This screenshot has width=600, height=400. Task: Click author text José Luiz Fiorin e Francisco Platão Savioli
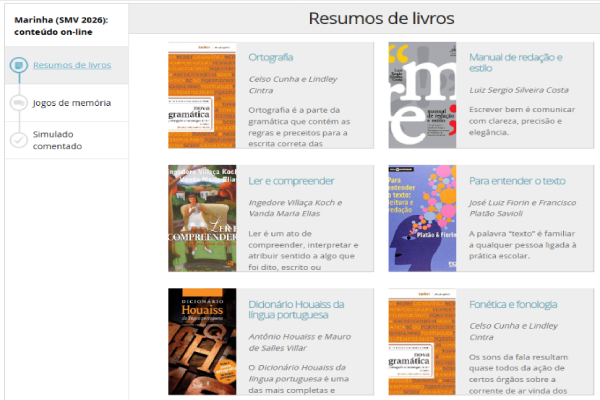point(522,208)
